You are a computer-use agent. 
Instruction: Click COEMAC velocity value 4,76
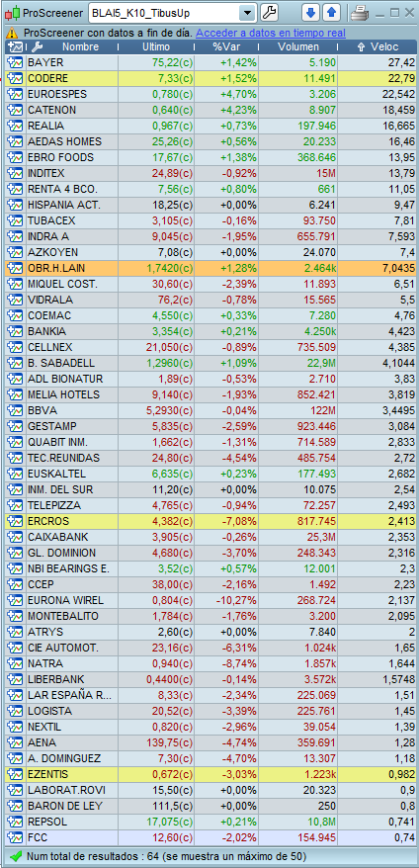click(403, 315)
